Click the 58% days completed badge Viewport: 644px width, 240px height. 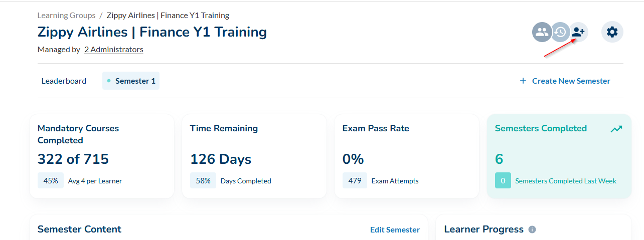203,181
